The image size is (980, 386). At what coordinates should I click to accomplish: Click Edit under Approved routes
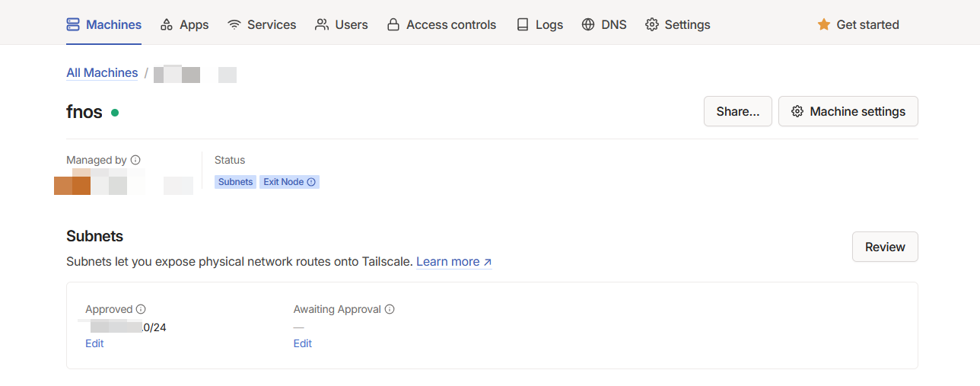pos(94,343)
